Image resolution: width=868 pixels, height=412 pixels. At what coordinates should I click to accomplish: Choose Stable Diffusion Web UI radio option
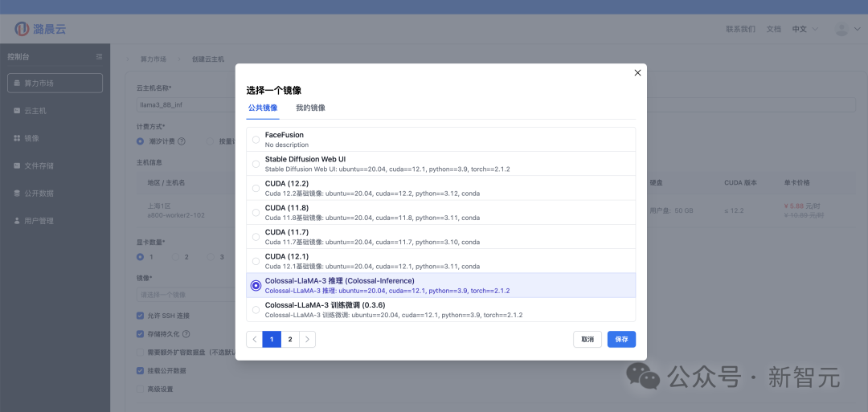256,164
